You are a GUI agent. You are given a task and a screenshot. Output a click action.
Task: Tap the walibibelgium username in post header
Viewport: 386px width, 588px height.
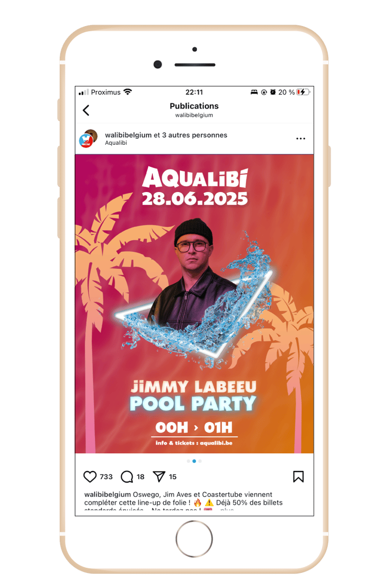click(x=128, y=135)
